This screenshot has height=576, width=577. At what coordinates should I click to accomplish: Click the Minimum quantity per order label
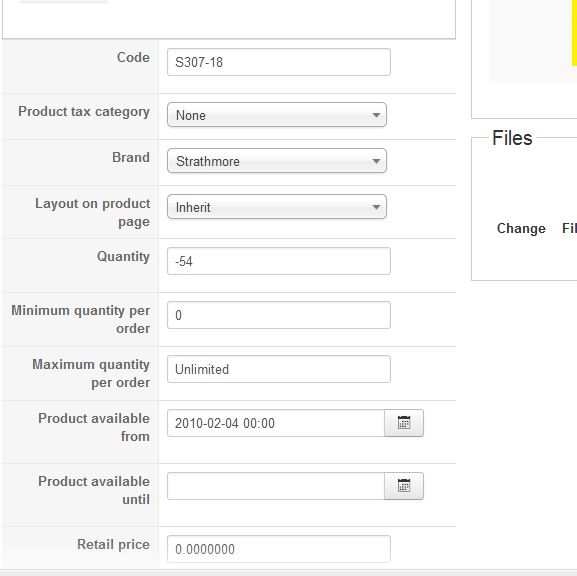tap(81, 319)
